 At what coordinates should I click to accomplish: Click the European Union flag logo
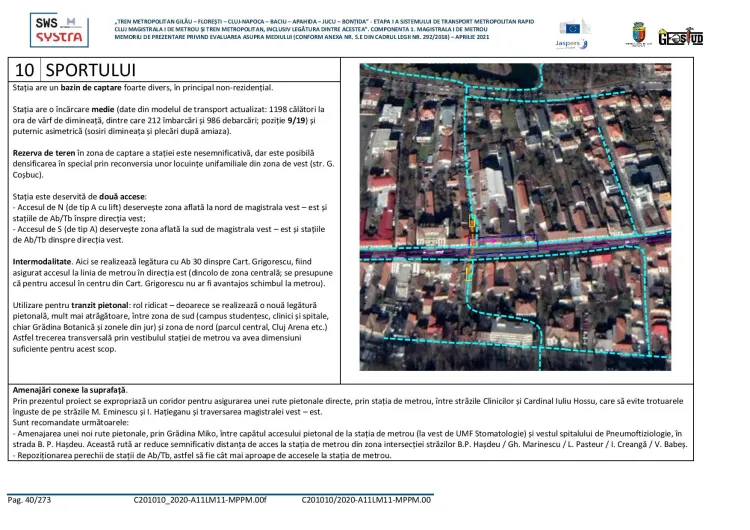pos(575,27)
